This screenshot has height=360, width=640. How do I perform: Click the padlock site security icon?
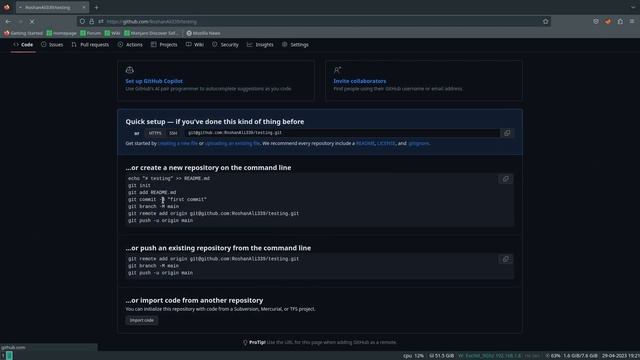(91, 21)
